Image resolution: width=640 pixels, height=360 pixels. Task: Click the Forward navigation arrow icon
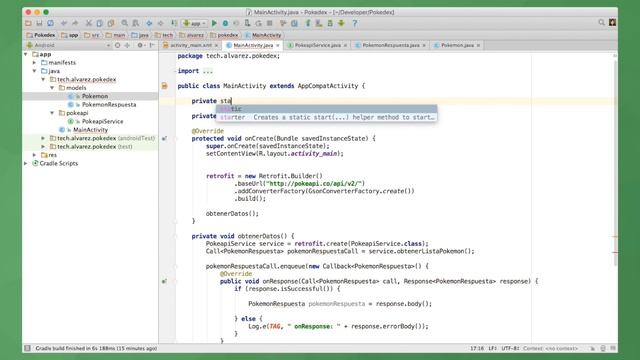click(x=160, y=23)
